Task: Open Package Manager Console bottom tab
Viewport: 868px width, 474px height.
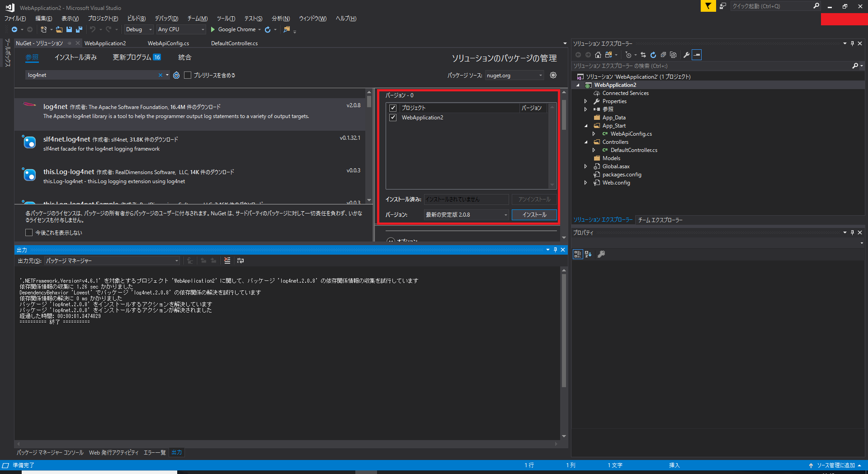Action: tap(50, 452)
